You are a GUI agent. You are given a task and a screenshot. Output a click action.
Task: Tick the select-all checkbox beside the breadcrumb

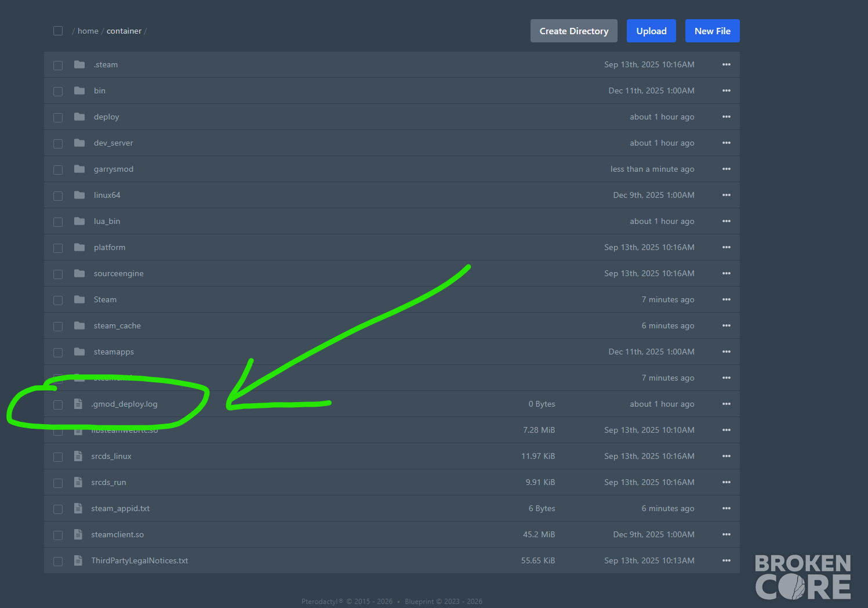pos(58,31)
